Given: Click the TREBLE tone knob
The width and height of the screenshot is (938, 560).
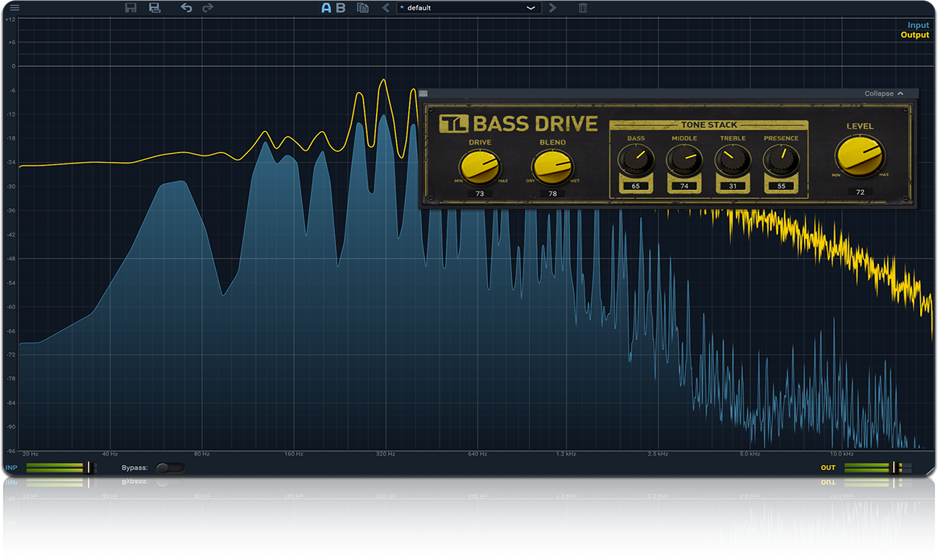Looking at the screenshot, I should point(733,160).
